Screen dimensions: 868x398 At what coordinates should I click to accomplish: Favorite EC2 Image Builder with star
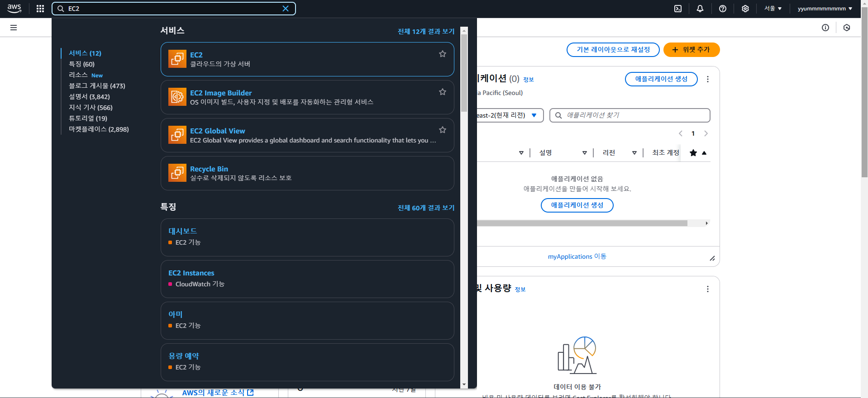pyautogui.click(x=443, y=92)
